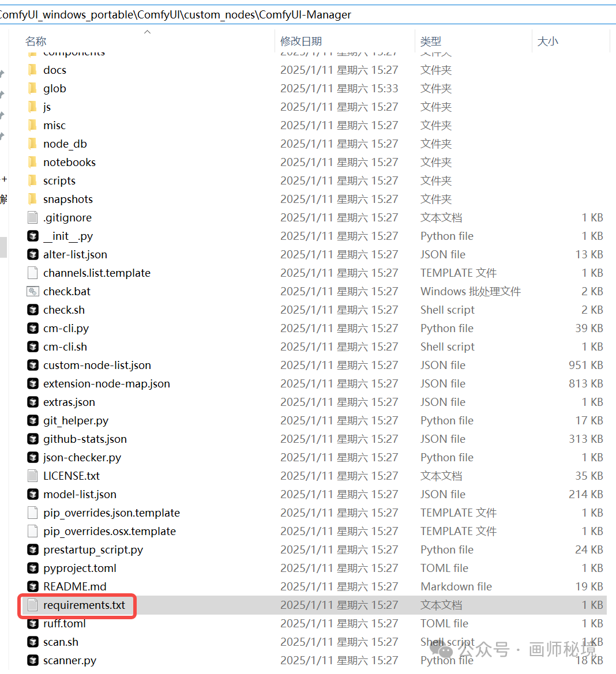The height and width of the screenshot is (674, 616).
Task: Click the scanner.py file icon
Action: [x=33, y=660]
